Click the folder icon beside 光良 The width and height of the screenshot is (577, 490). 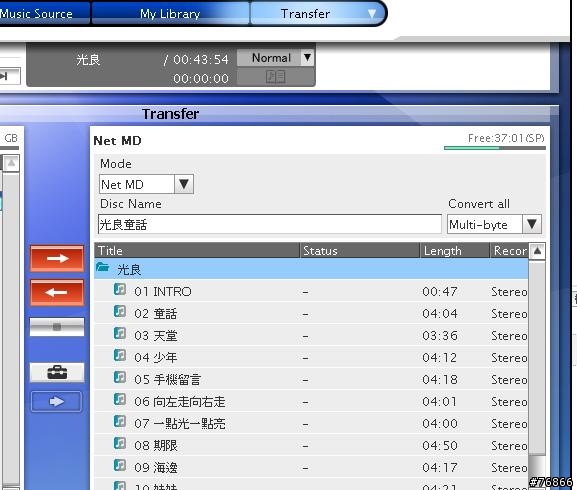click(x=102, y=267)
